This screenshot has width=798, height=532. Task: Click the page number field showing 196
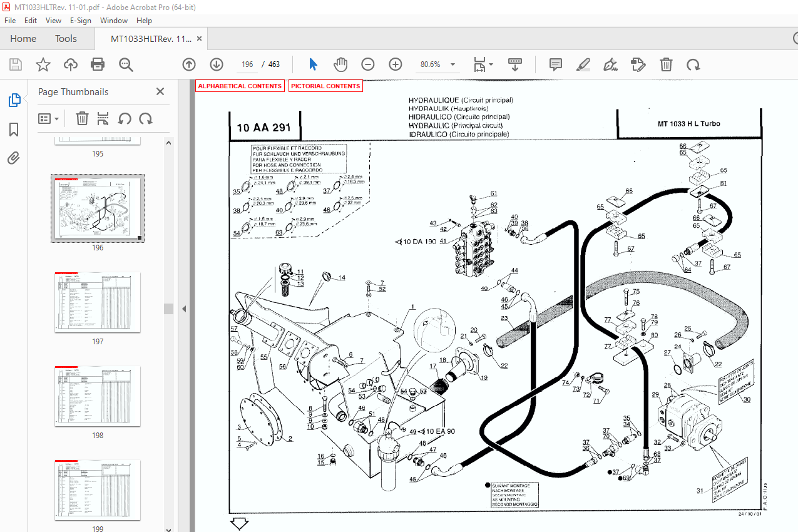[x=247, y=64]
